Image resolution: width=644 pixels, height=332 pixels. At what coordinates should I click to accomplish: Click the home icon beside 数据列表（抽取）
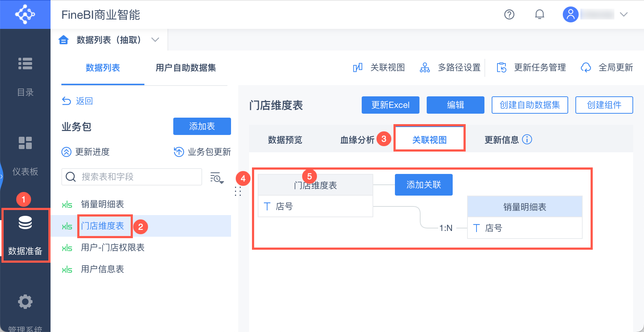click(64, 40)
